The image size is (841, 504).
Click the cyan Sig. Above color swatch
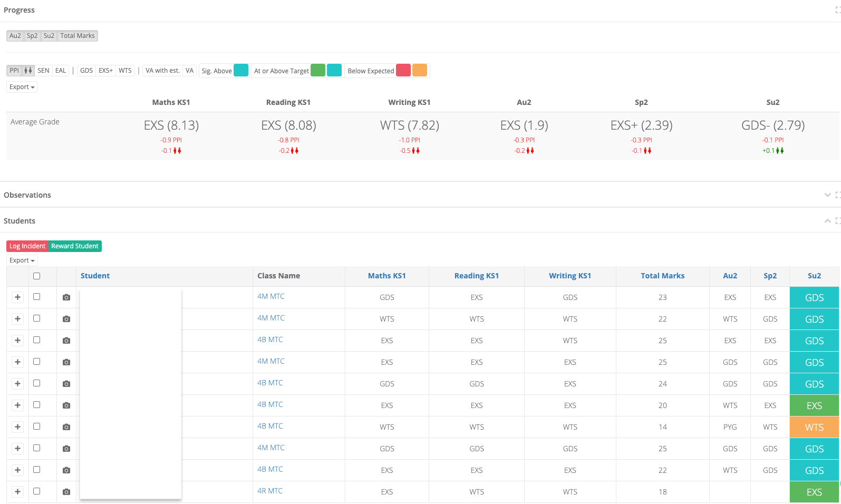241,70
